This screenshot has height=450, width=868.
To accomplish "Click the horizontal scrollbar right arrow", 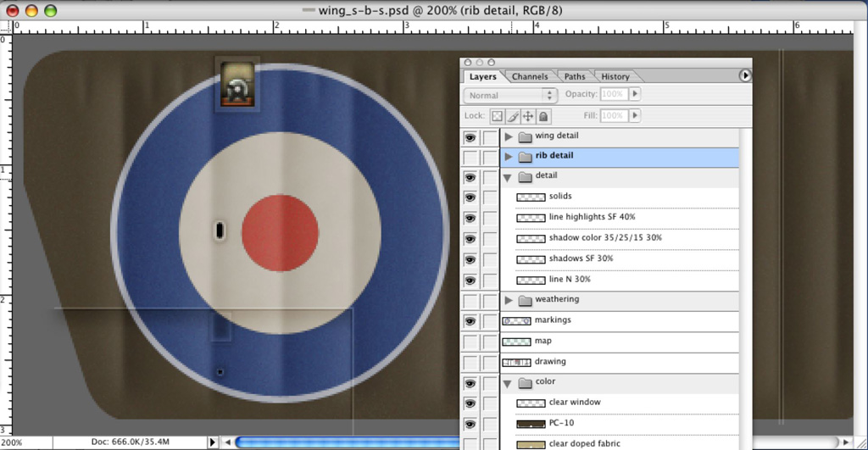I will 845,442.
